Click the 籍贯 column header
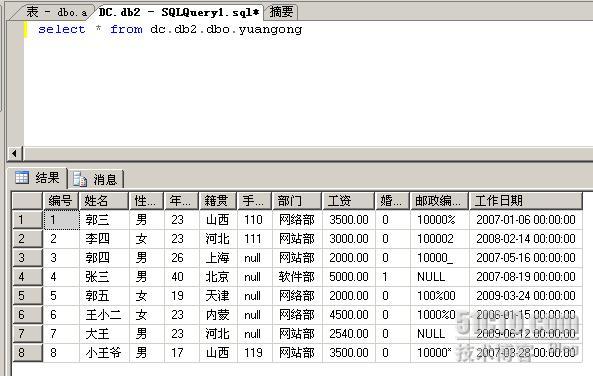 [x=218, y=201]
